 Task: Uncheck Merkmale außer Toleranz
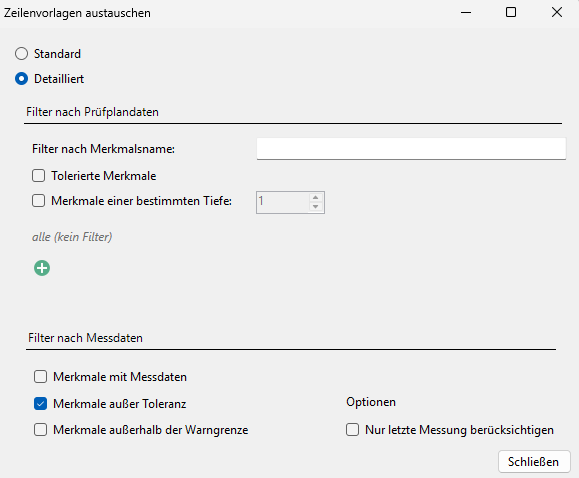coord(41,404)
